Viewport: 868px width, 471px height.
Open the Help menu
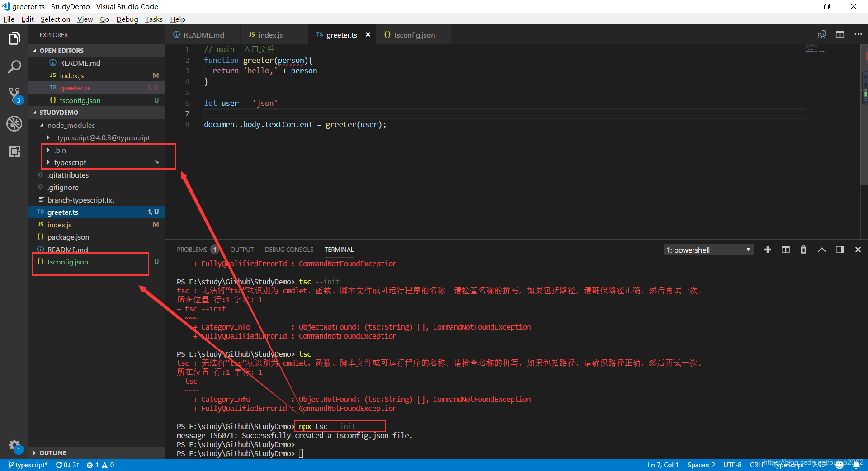pyautogui.click(x=178, y=19)
